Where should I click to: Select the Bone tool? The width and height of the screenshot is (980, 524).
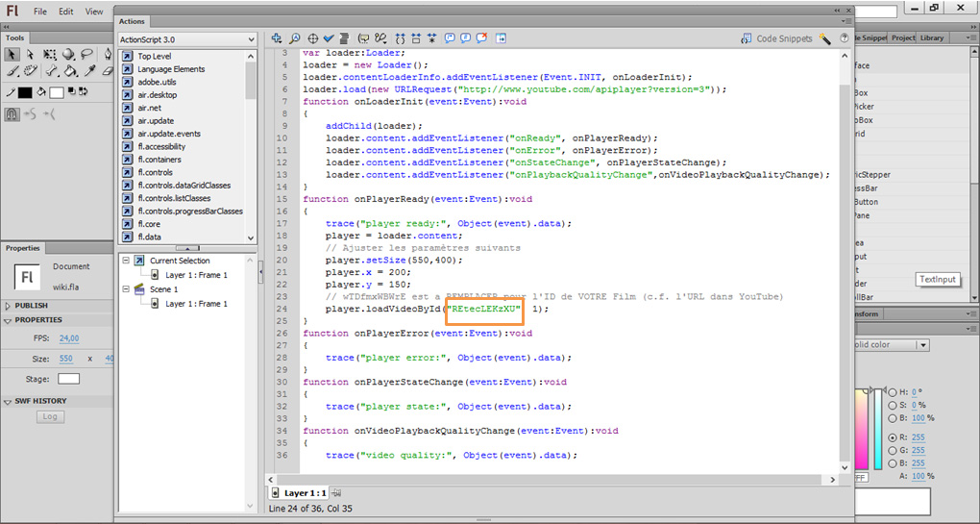coord(50,71)
